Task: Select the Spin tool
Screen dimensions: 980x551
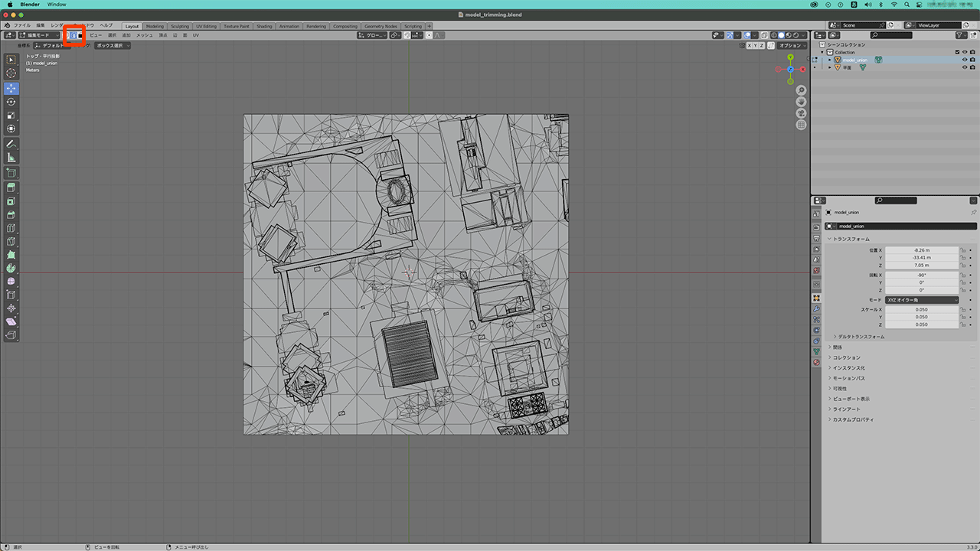Action: click(x=11, y=268)
